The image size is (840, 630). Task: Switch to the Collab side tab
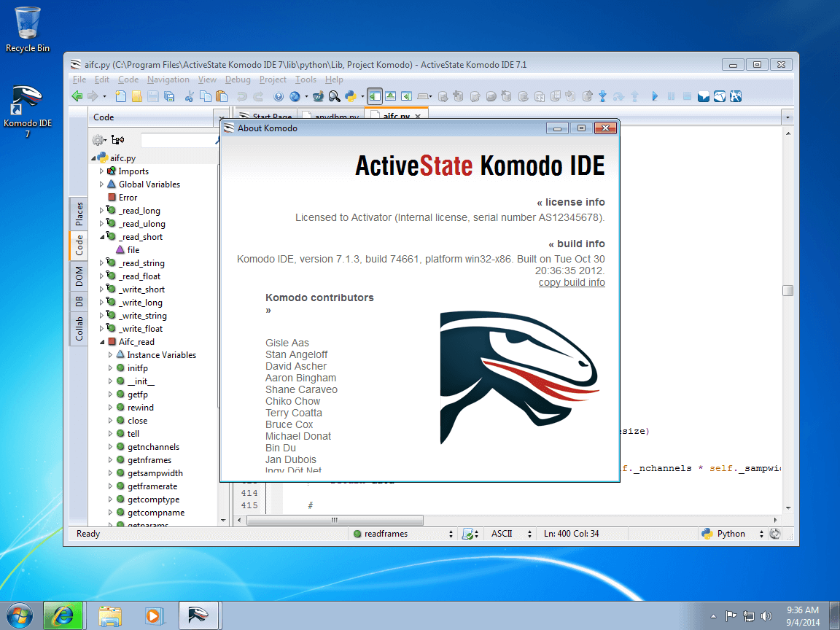(79, 329)
